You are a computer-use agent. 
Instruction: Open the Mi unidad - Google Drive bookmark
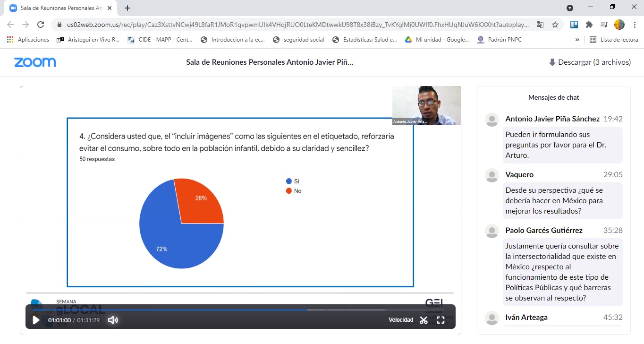click(437, 40)
